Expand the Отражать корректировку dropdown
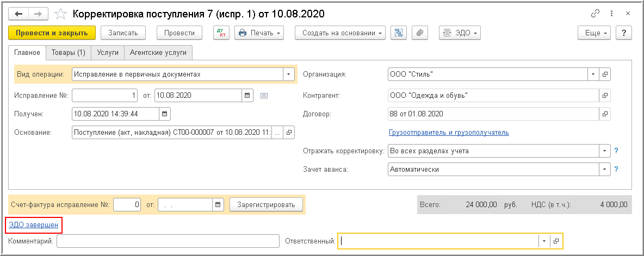This screenshot has height=256, width=644. pos(604,151)
